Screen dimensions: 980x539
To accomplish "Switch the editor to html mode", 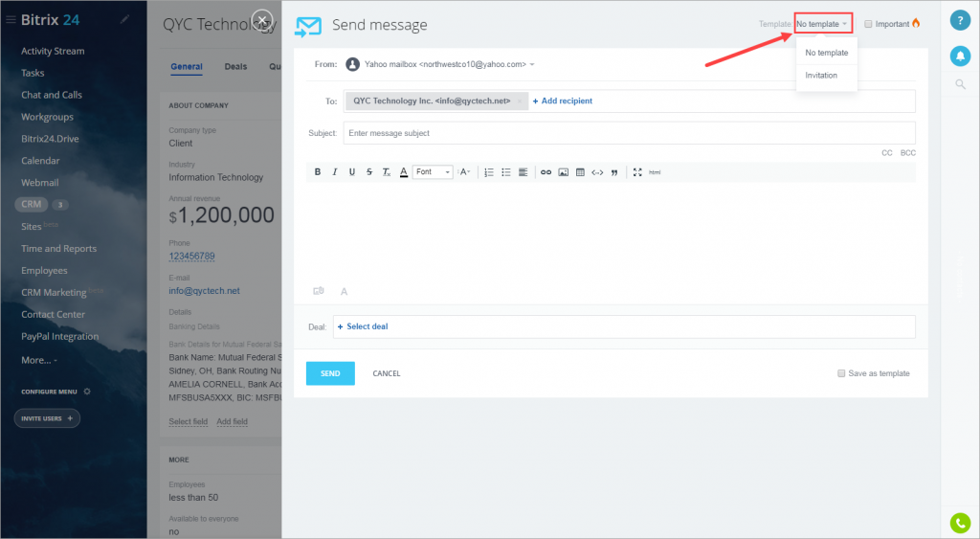I will point(655,172).
